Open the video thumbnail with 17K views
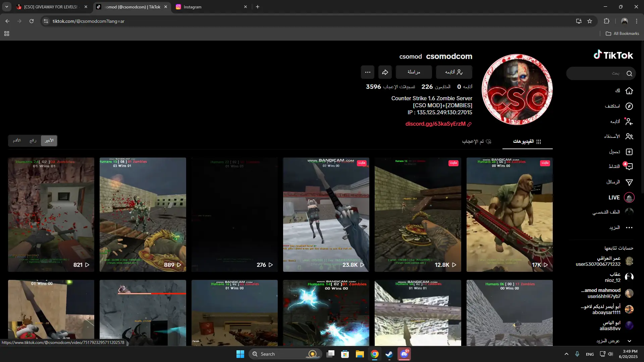 coord(509,215)
